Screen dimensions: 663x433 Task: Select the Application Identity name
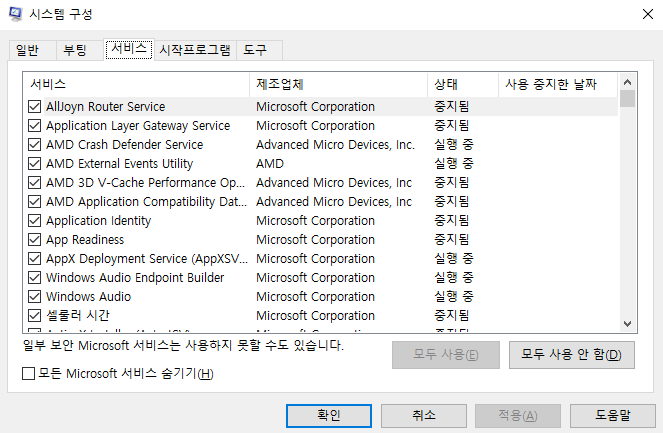point(99,221)
